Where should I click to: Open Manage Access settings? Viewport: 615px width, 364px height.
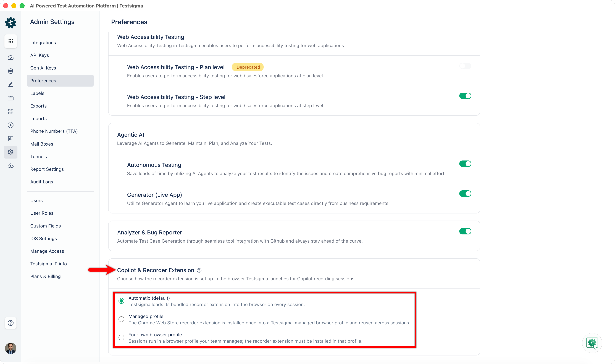(x=47, y=251)
